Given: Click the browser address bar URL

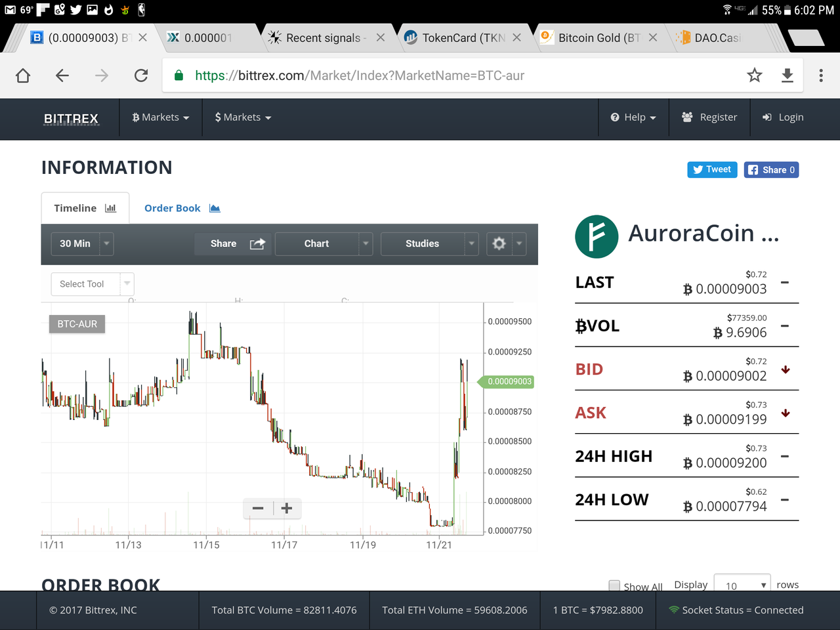Looking at the screenshot, I should (x=360, y=75).
